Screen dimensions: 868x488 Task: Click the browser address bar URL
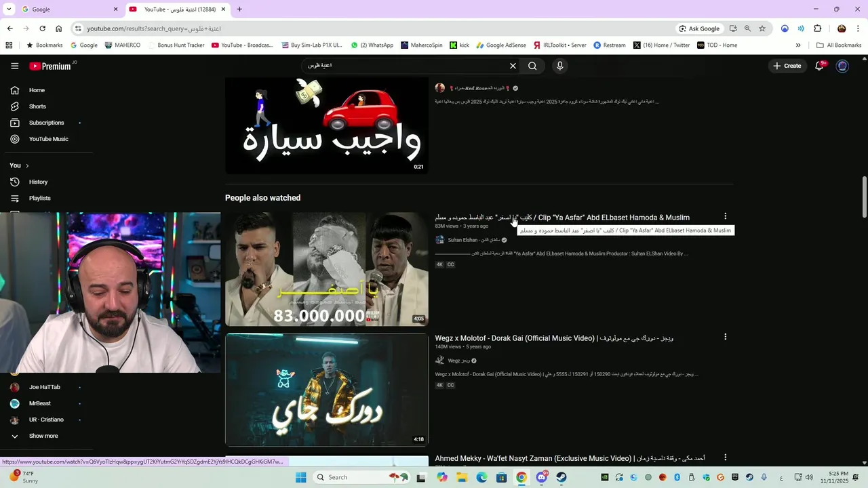coord(154,28)
